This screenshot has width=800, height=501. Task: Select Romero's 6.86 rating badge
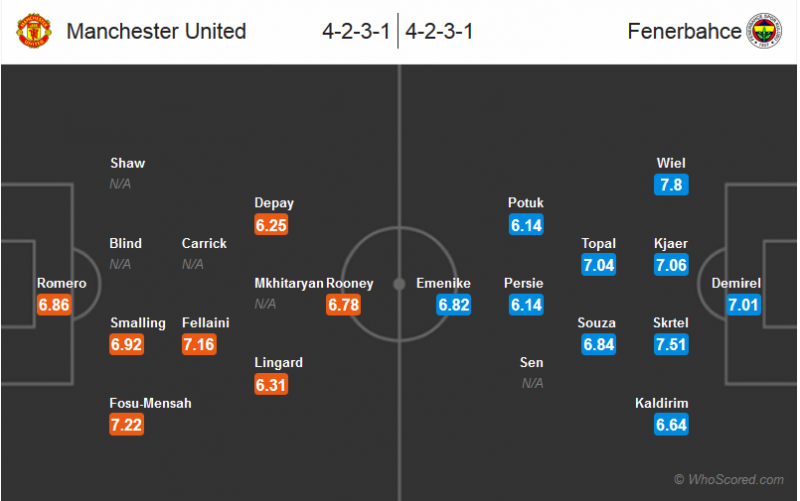point(54,305)
